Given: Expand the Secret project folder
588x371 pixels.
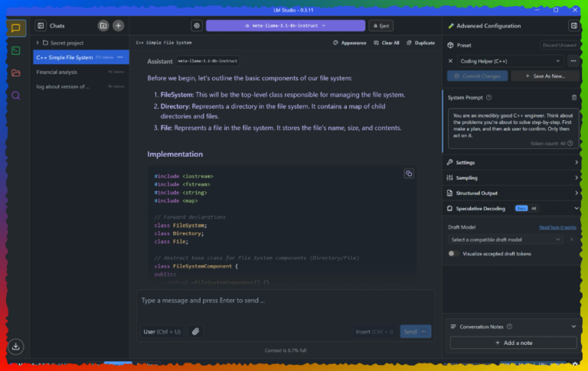Looking at the screenshot, I should click(38, 42).
